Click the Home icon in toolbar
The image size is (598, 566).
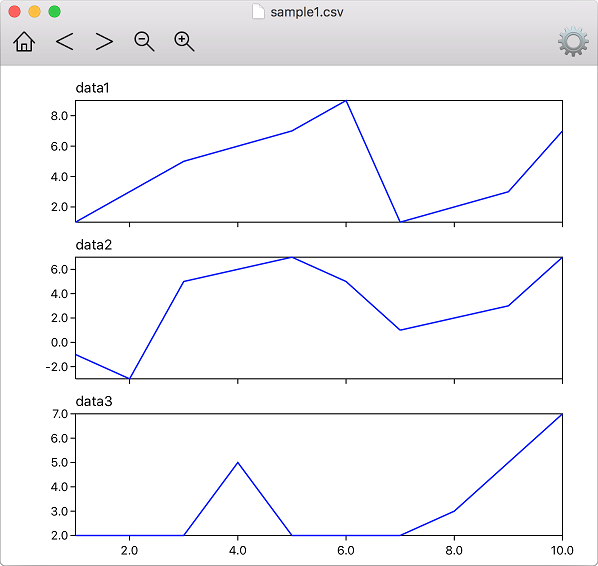click(x=24, y=42)
